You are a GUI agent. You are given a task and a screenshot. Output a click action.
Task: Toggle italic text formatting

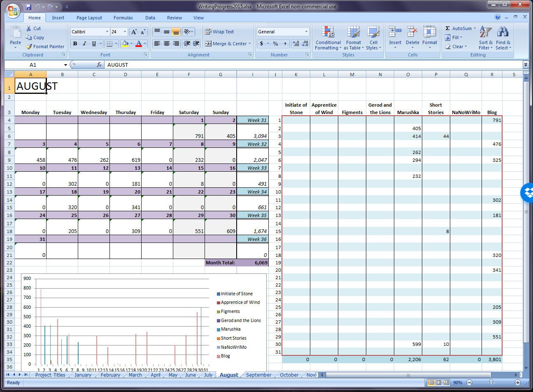pyautogui.click(x=84, y=44)
